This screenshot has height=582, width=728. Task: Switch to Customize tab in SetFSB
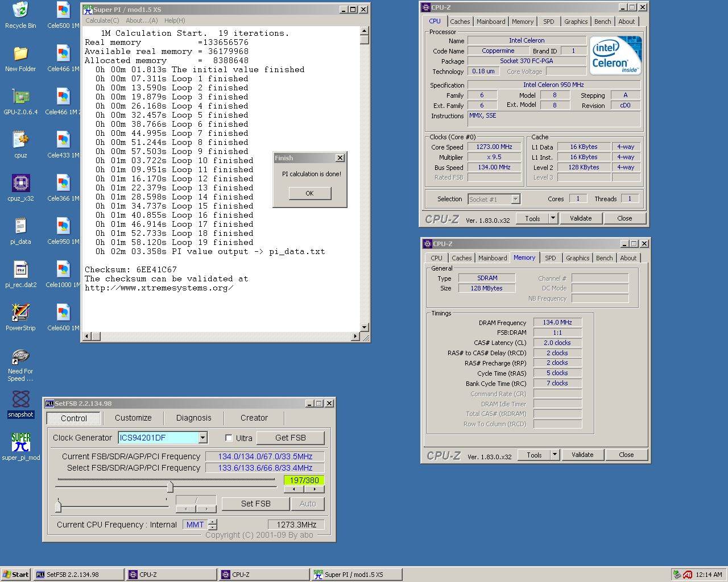[133, 418]
